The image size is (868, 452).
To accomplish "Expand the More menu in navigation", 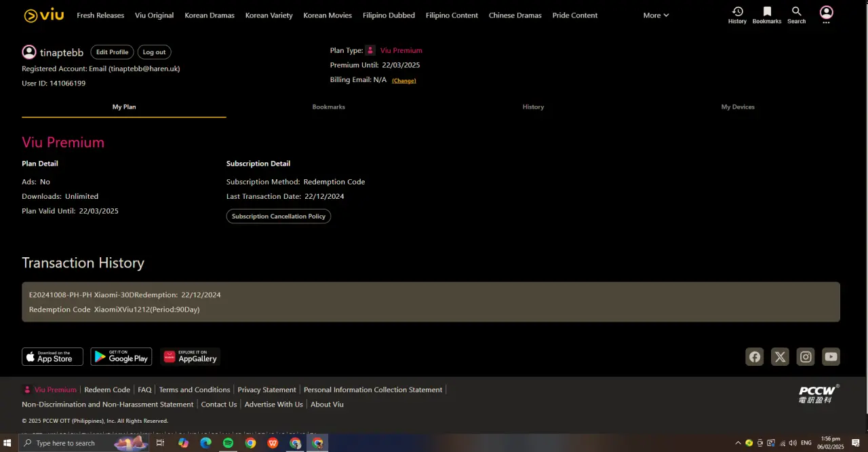I will [x=656, y=15].
